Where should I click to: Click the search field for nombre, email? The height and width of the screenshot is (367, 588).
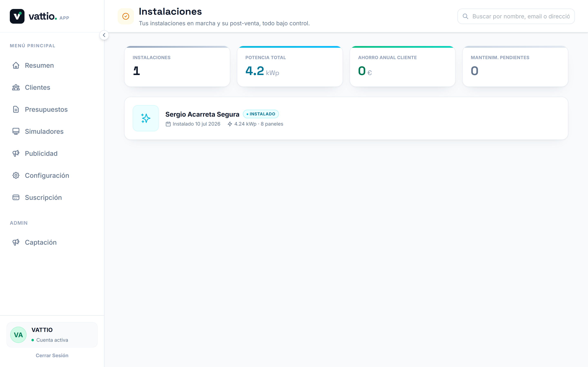[x=516, y=16]
